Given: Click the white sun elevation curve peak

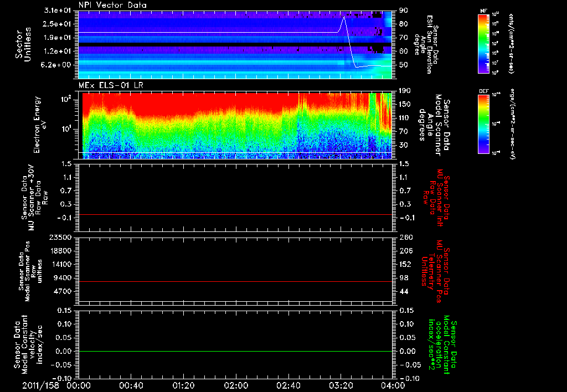Looking at the screenshot, I should 344,17.
